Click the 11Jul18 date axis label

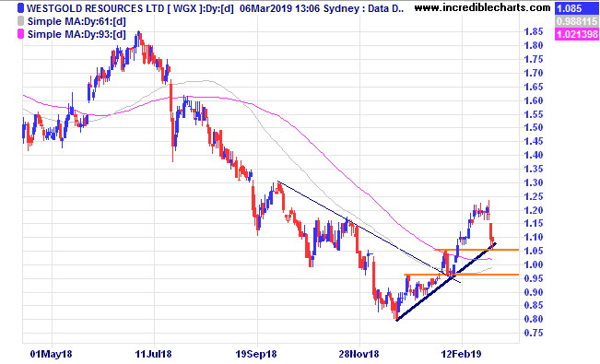(x=153, y=354)
